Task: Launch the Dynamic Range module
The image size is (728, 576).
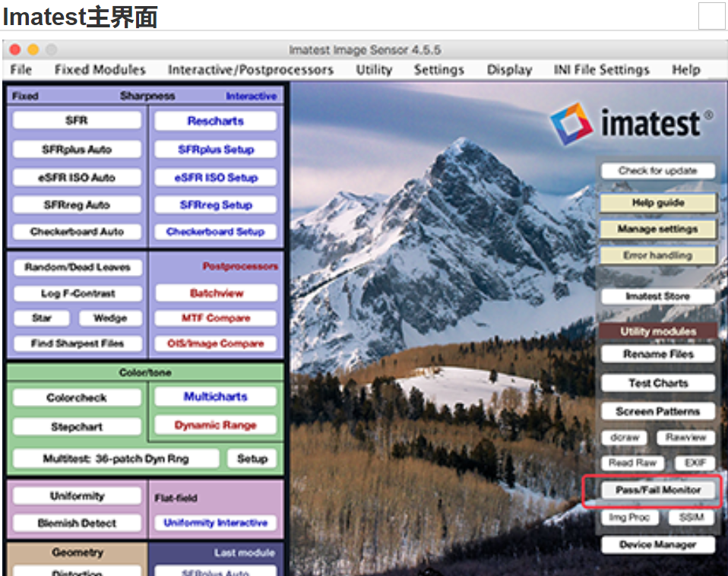Action: tap(215, 426)
